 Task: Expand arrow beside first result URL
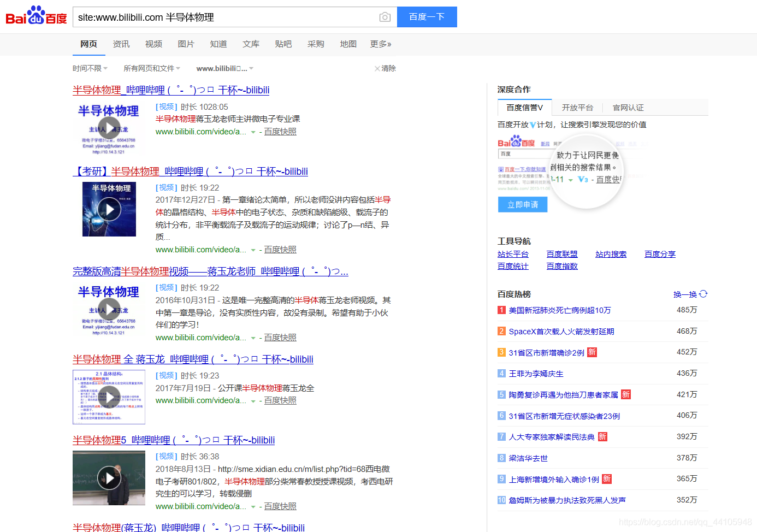tap(253, 132)
